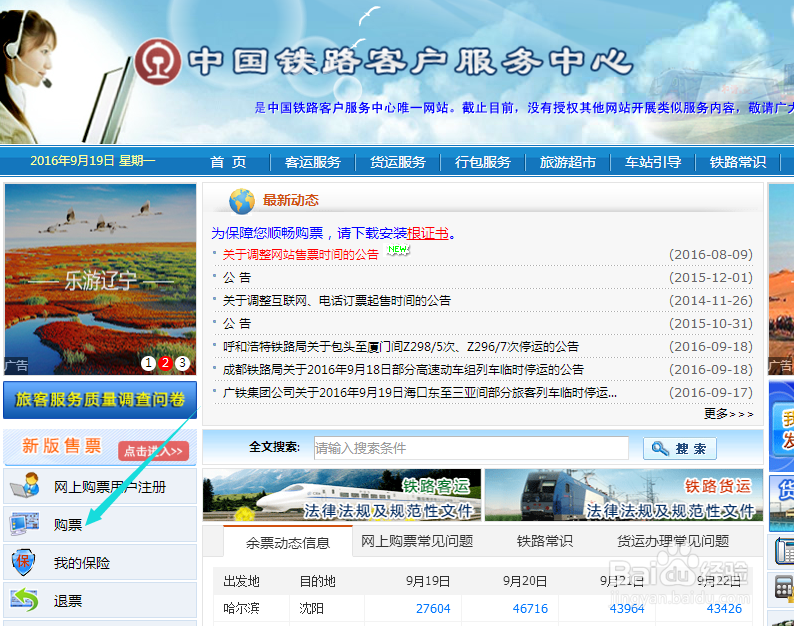Open 广铁集团公司 海口东至三亚 notice
The height and width of the screenshot is (626, 794).
[x=420, y=393]
